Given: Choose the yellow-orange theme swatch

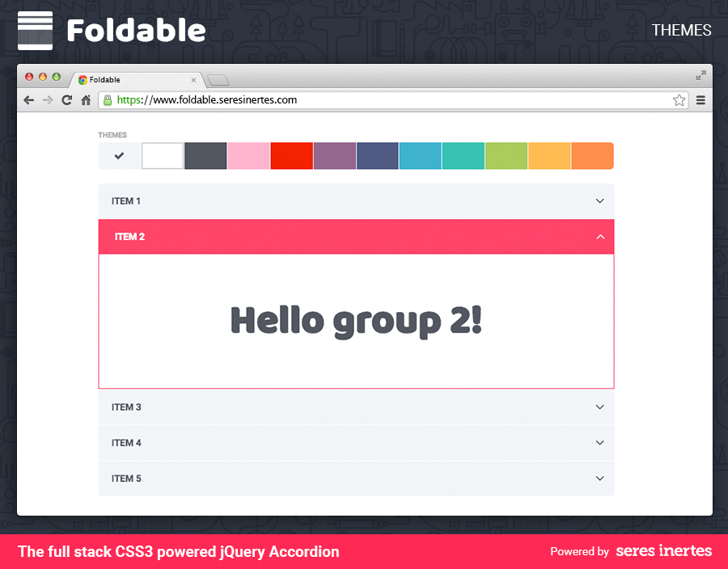Looking at the screenshot, I should [549, 156].
